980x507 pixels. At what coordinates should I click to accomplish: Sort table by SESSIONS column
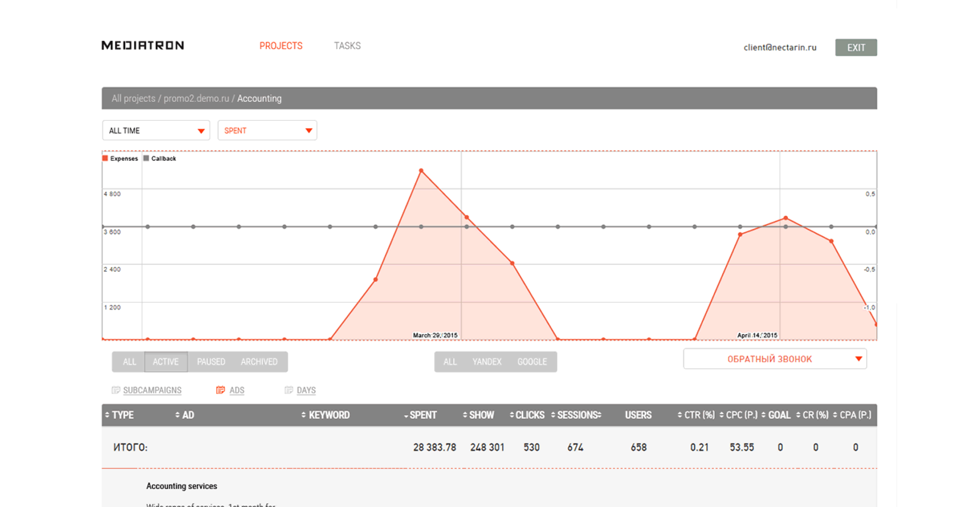(x=576, y=415)
